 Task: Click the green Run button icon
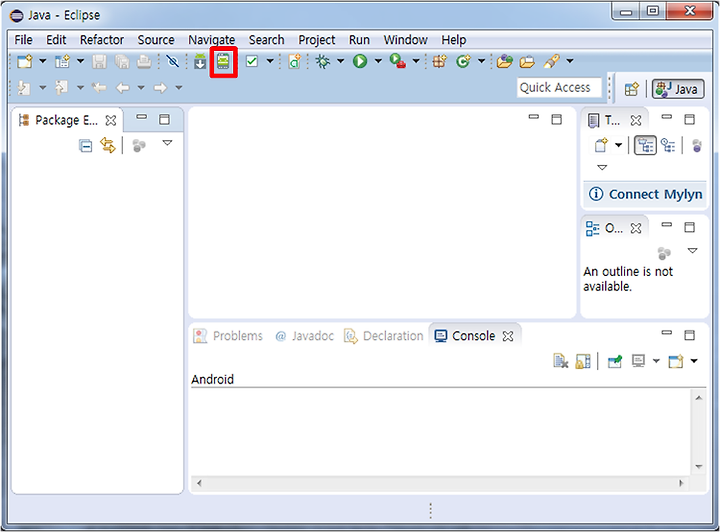360,61
